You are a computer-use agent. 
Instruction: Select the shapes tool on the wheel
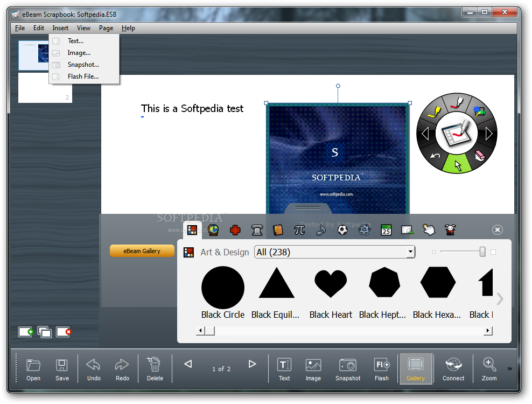coord(479,111)
